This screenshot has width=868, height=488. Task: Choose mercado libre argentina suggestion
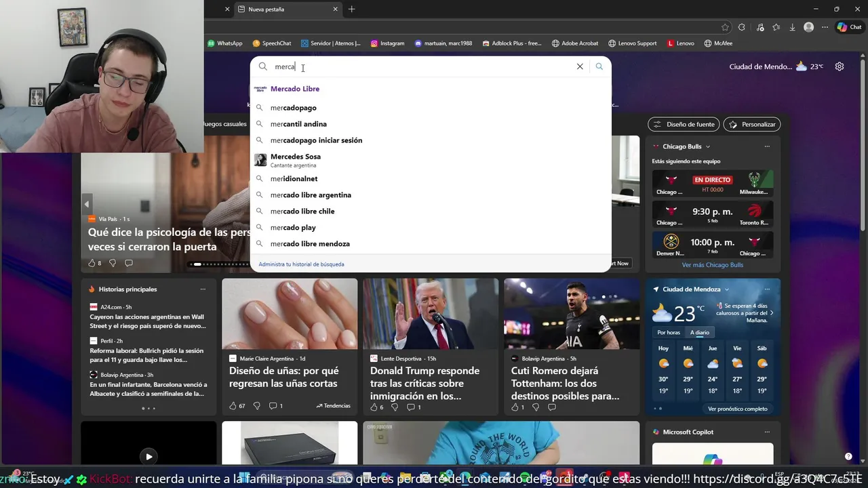pos(431,195)
